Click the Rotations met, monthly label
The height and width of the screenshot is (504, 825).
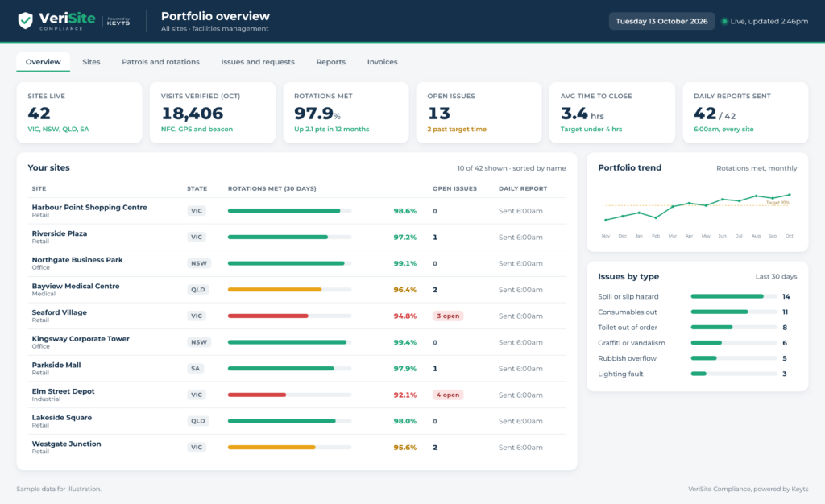point(757,168)
